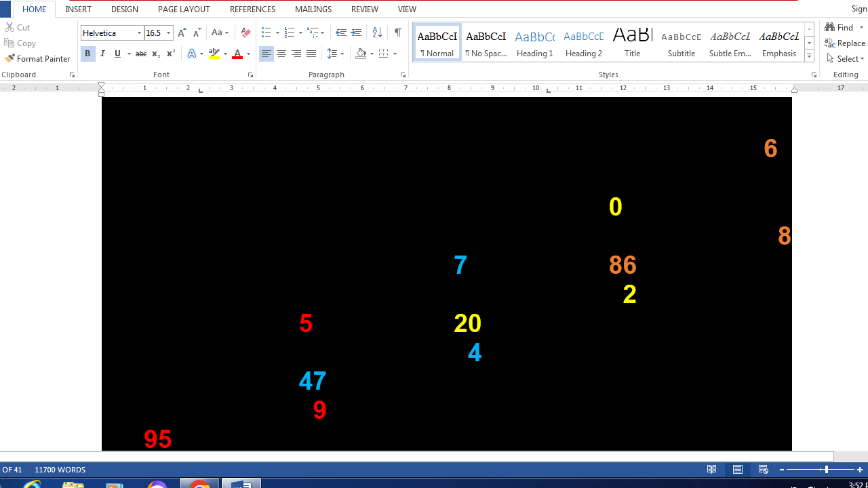Open font size dropdown
868x488 pixels.
169,33
